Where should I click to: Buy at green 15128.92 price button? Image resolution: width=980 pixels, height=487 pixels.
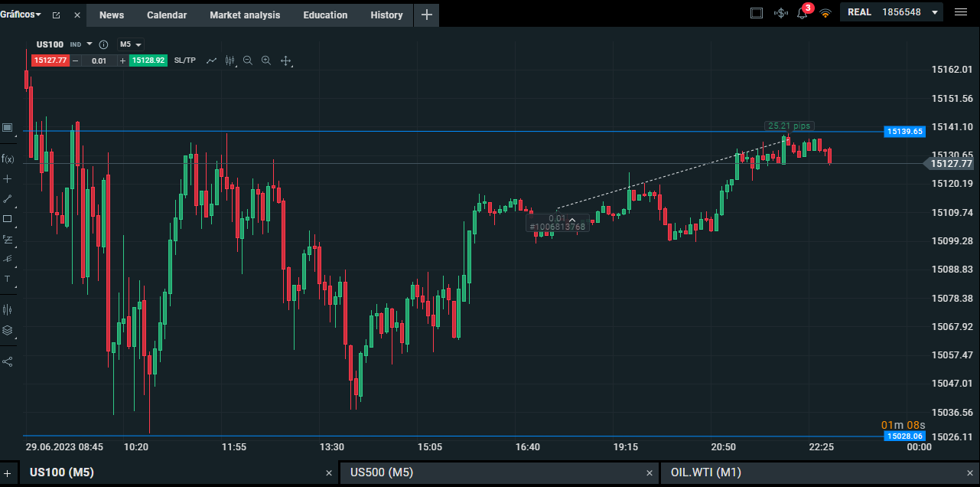(x=148, y=60)
